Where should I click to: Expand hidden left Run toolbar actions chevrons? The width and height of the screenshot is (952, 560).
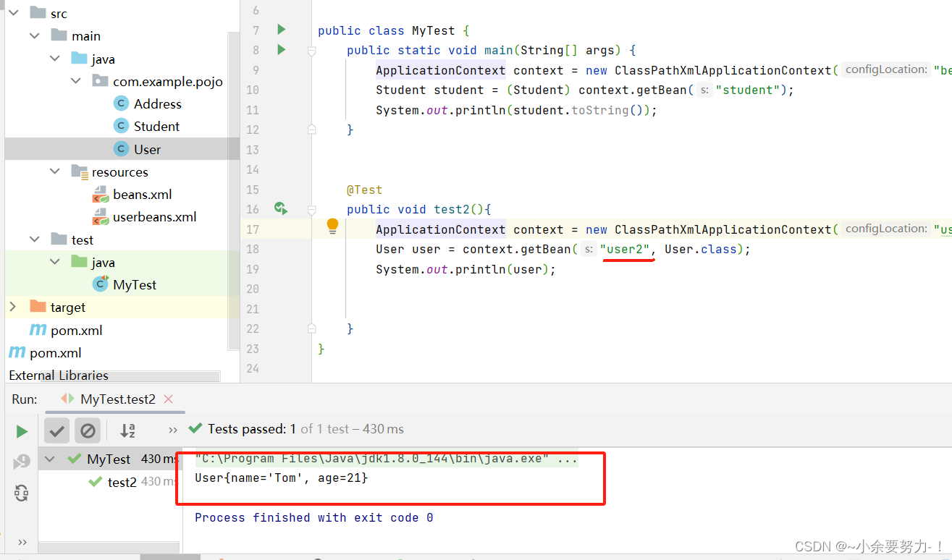click(22, 542)
